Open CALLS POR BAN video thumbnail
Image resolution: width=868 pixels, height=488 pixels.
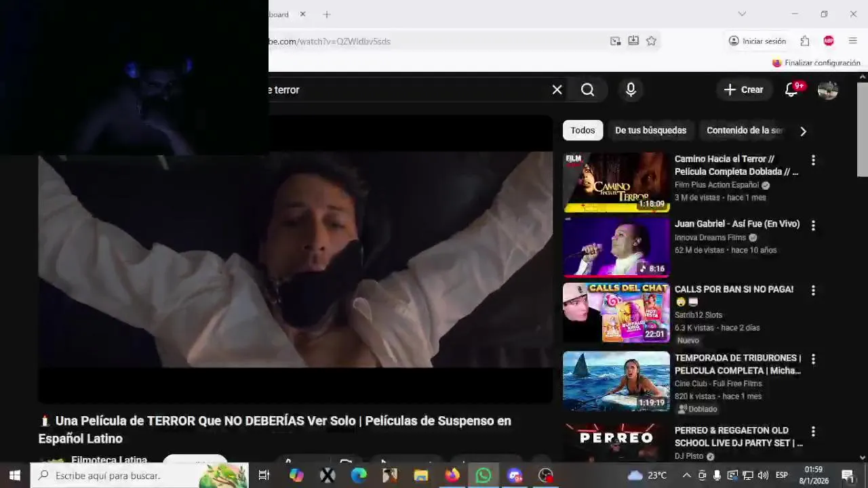click(616, 312)
